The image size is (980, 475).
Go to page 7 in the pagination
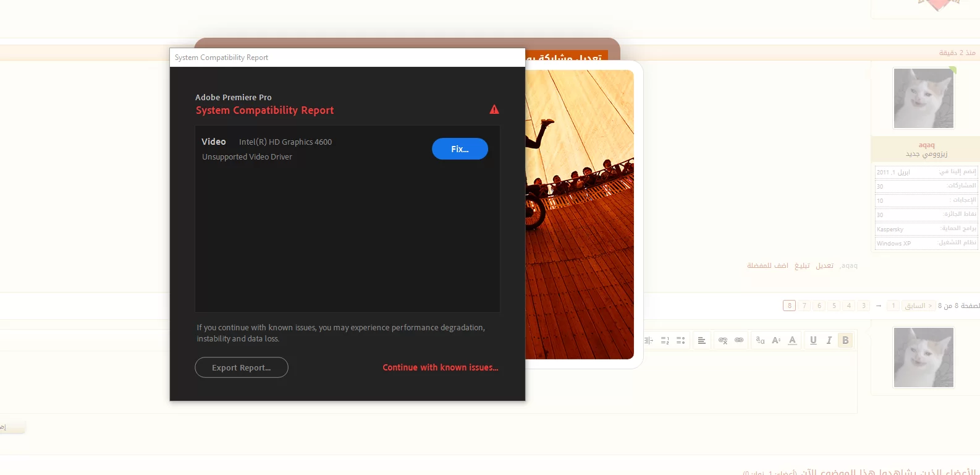click(x=805, y=306)
